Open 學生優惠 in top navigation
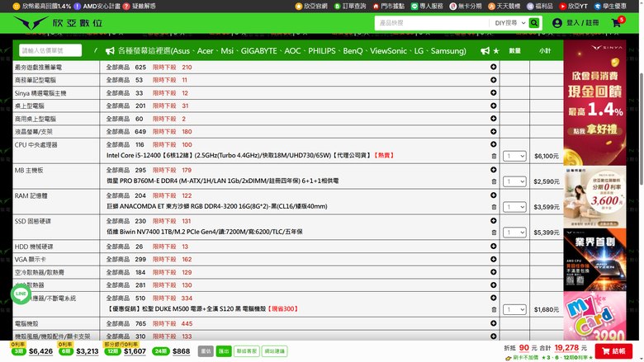 (x=610, y=6)
